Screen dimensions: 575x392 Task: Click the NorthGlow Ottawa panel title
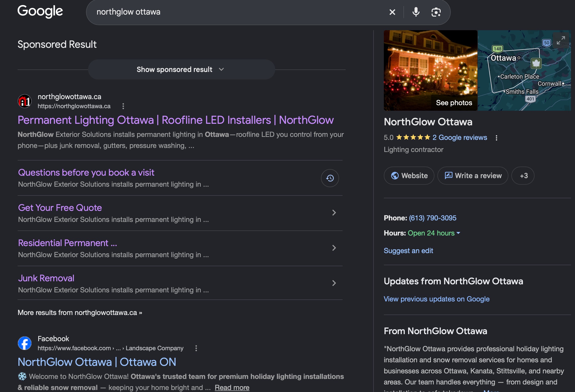[428, 122]
